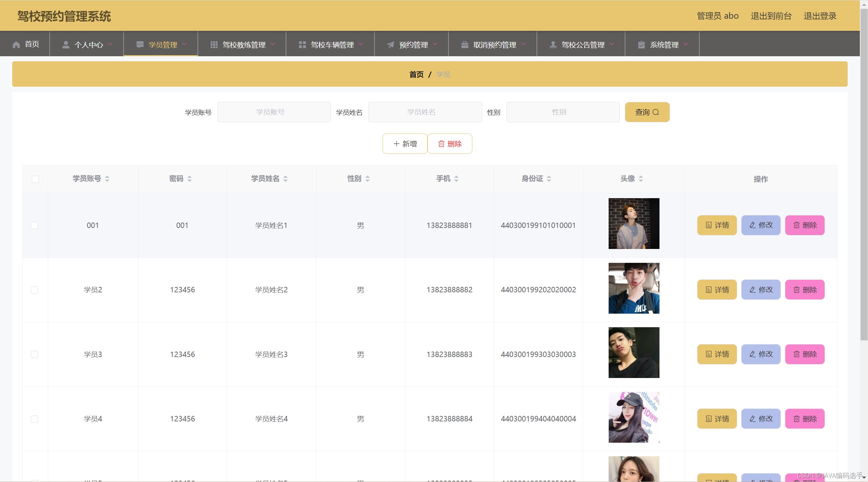The image size is (868, 482).
Task: Open the 驾校公告管理 menu
Action: coord(583,45)
